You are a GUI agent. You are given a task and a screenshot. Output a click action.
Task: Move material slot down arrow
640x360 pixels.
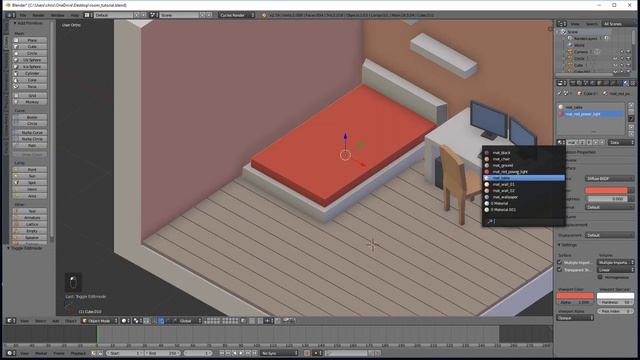pos(631,133)
